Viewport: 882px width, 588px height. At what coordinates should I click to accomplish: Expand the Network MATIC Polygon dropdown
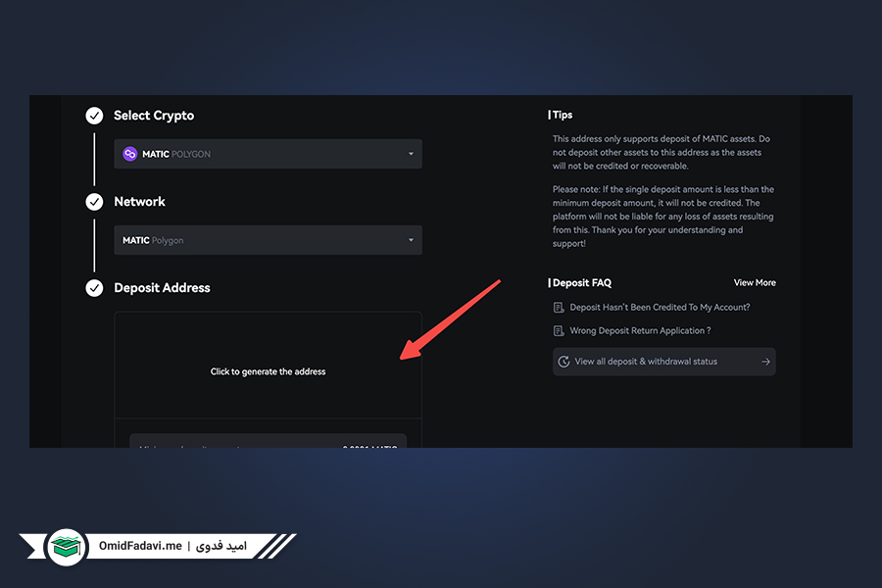(x=268, y=240)
